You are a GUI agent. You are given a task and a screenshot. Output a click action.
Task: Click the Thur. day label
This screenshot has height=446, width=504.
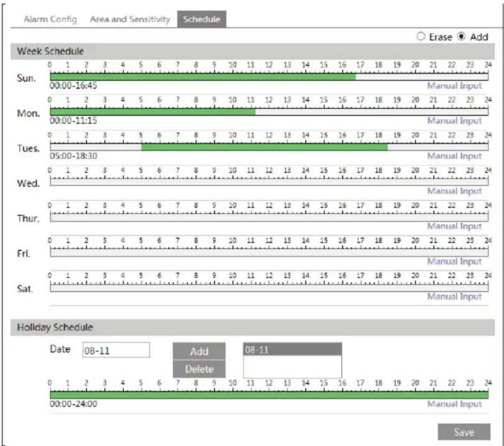pos(28,219)
